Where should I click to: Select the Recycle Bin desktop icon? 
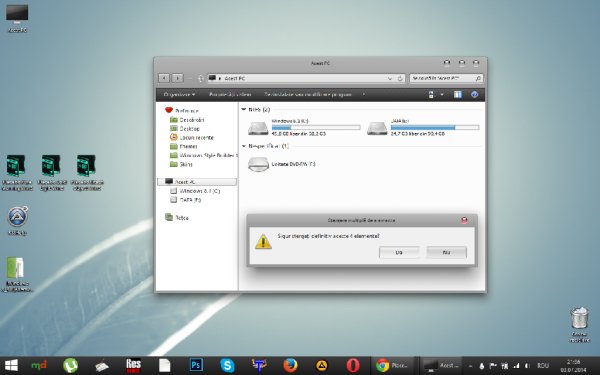(x=579, y=324)
